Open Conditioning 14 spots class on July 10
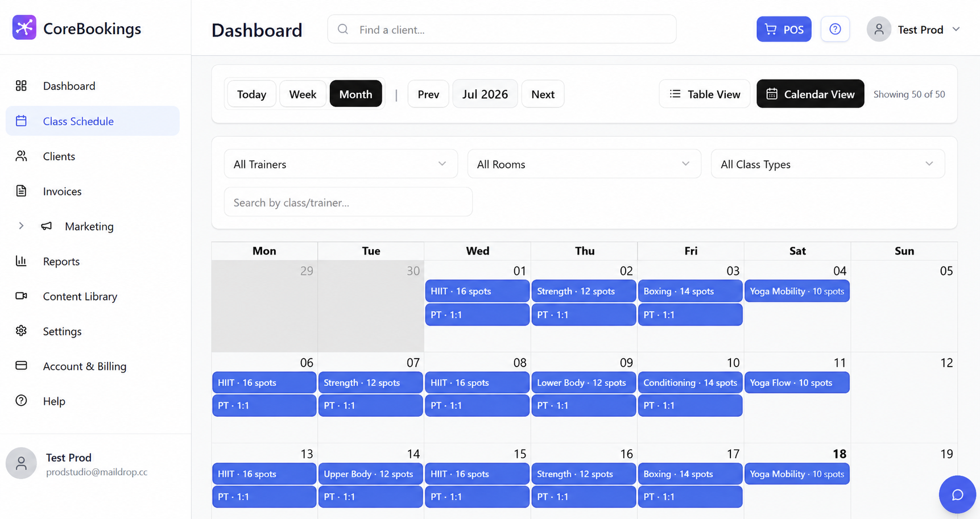The image size is (980, 519). pyautogui.click(x=690, y=383)
